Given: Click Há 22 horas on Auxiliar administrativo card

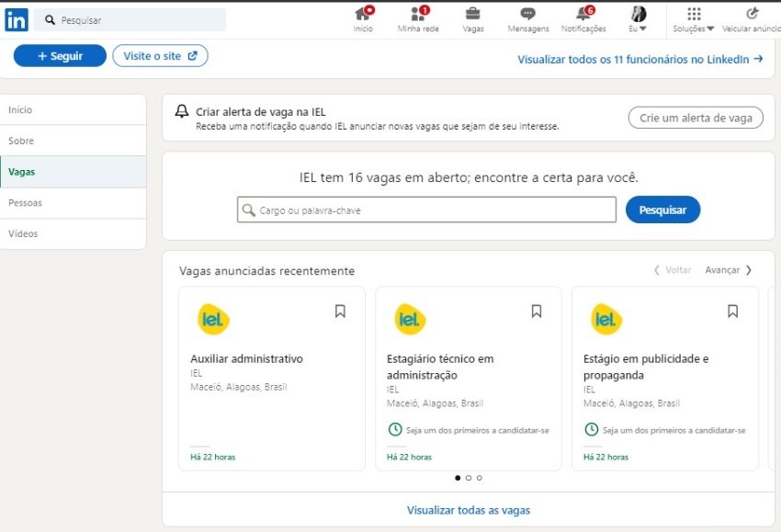Looking at the screenshot, I should (212, 457).
